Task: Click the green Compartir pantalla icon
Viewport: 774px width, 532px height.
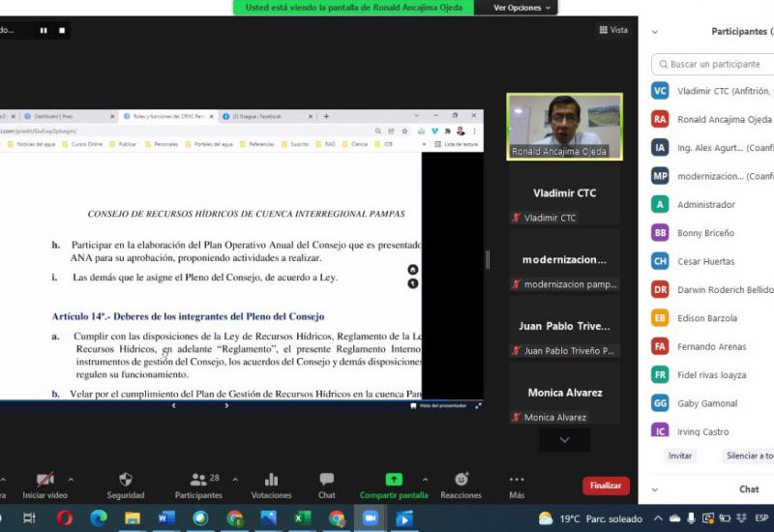Action: click(393, 480)
